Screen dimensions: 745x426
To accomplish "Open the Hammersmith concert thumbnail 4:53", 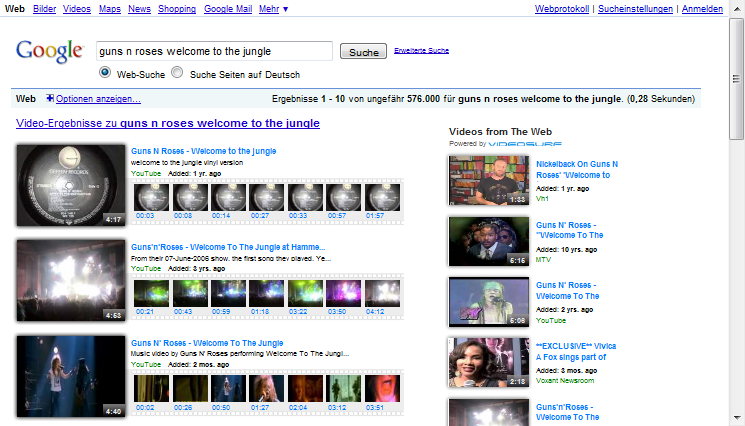I will [71, 281].
